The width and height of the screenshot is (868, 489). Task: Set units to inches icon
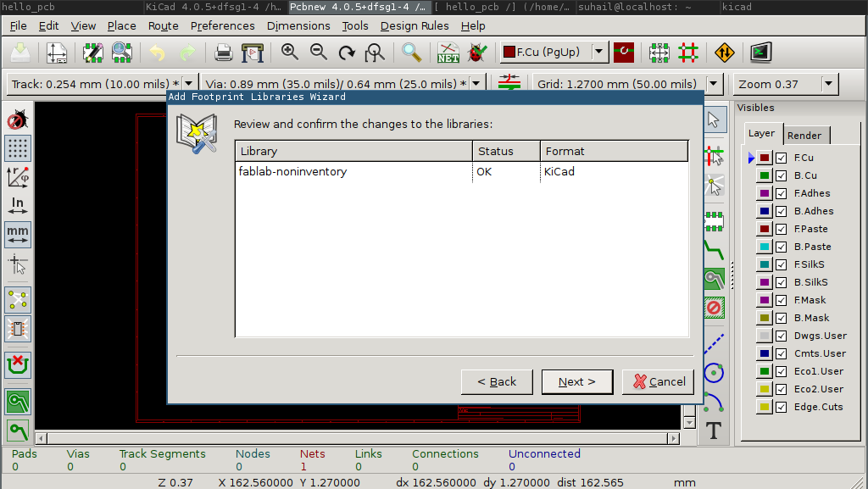click(x=18, y=206)
